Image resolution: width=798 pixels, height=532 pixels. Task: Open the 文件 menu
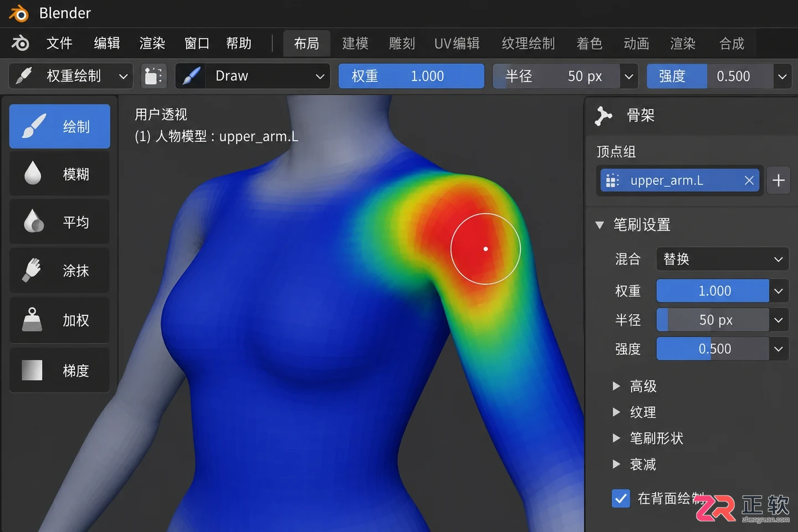click(59, 43)
